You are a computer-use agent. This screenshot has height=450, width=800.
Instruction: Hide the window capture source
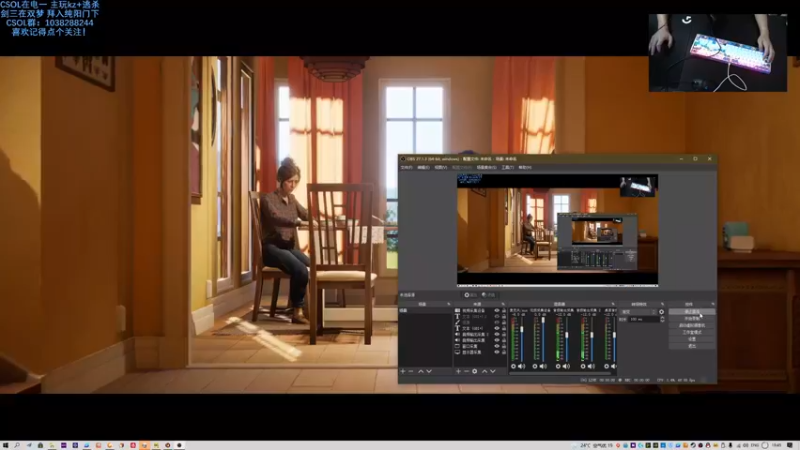[497, 346]
